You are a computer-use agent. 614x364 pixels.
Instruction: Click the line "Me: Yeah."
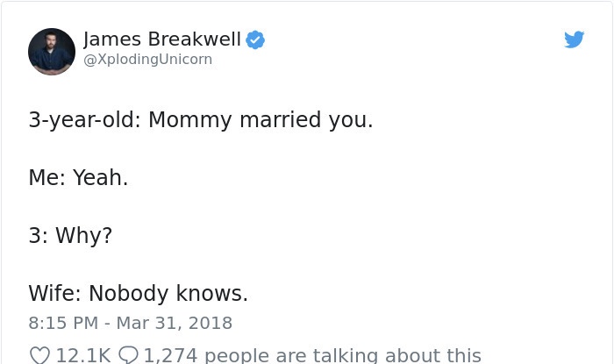78,177
